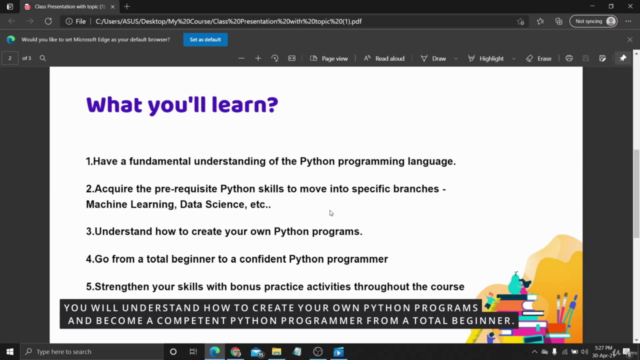This screenshot has height=360, width=640.
Task: Click point 4 text about confident programmer
Action: point(237,259)
